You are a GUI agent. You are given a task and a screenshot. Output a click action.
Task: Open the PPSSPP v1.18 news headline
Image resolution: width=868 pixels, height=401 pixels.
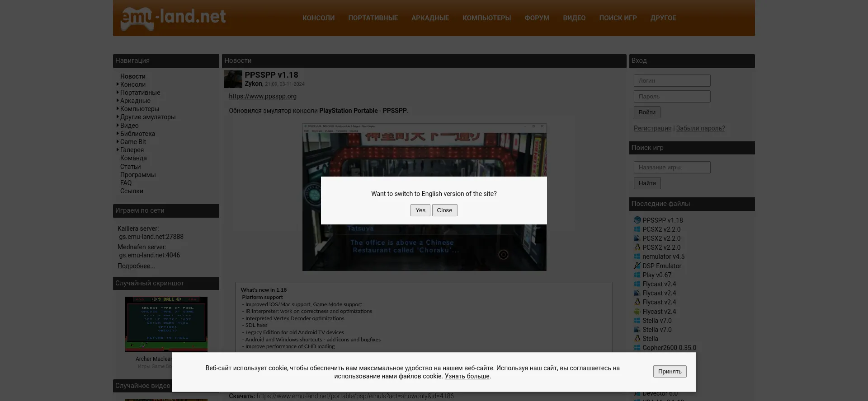[x=271, y=75]
